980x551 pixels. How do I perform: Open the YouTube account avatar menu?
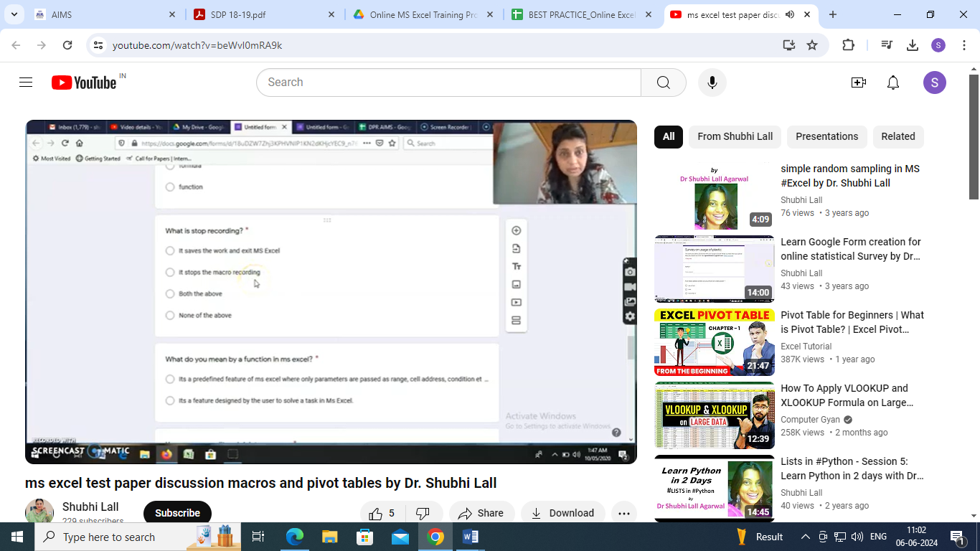tap(935, 83)
